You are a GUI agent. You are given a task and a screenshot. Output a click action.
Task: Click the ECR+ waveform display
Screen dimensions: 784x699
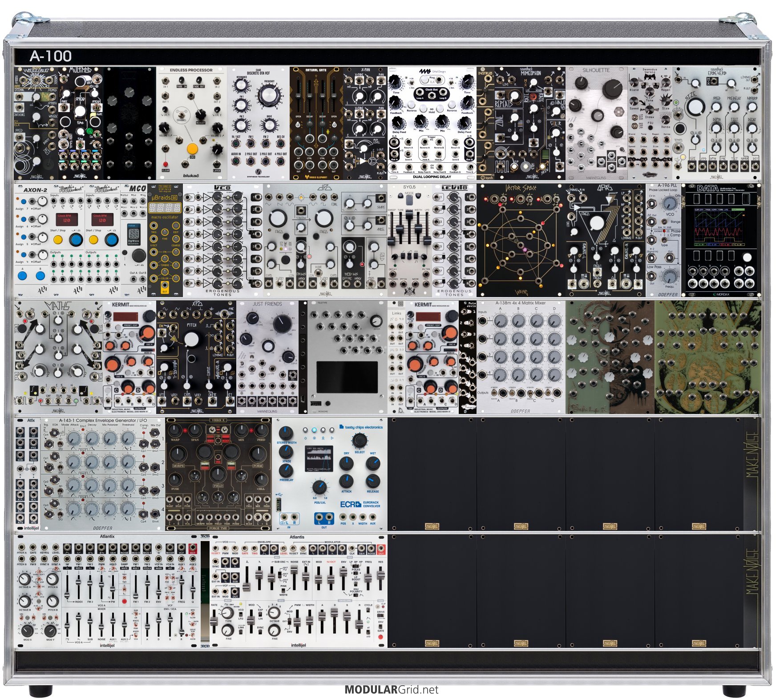click(319, 459)
